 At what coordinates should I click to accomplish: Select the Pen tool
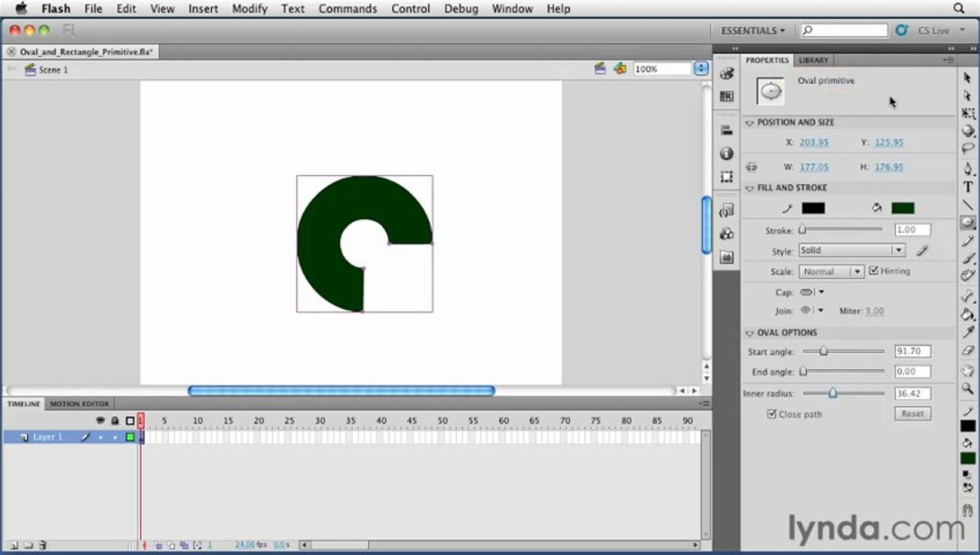click(x=968, y=168)
